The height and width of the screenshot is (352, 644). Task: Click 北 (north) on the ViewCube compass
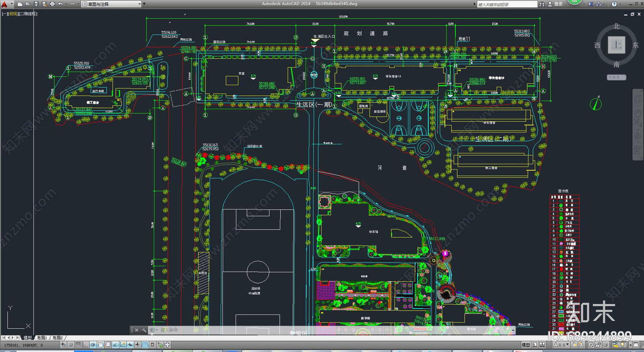617,26
